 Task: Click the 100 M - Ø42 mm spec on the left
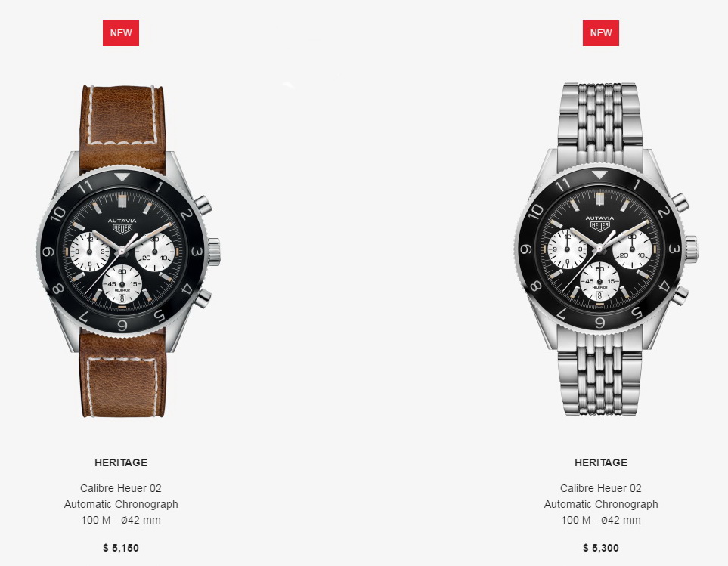coord(121,520)
